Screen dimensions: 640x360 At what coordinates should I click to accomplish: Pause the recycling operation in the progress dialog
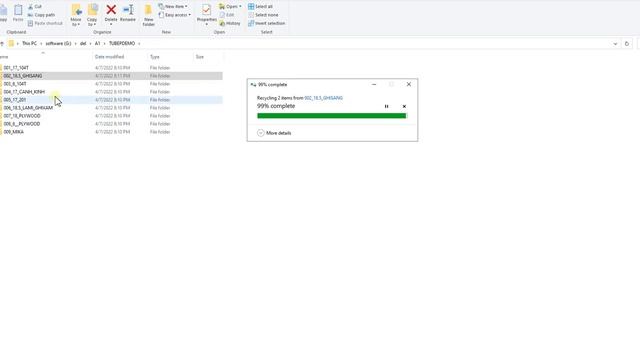(x=387, y=107)
